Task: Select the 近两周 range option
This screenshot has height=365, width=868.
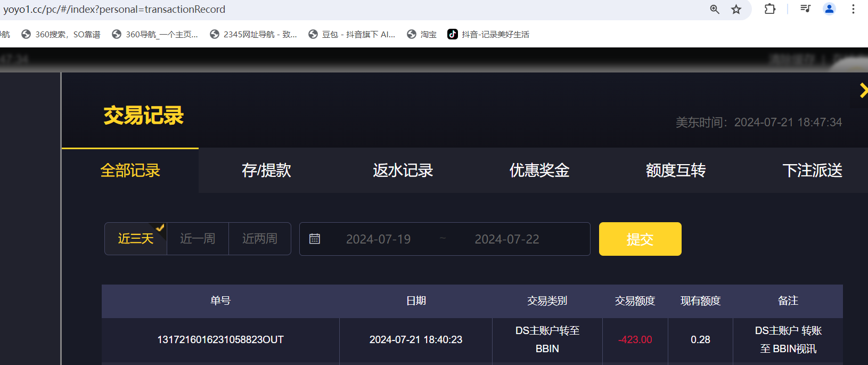Action: click(x=260, y=239)
